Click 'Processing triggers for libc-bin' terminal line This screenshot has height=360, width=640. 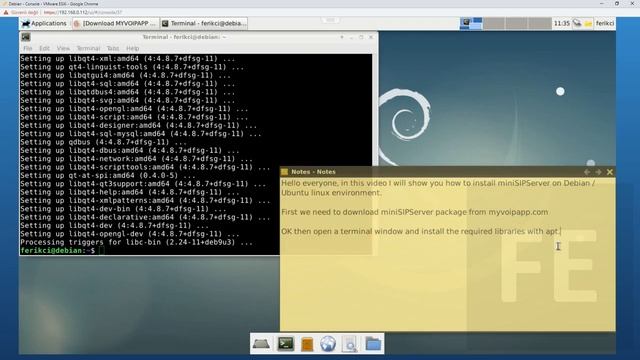tap(136, 242)
